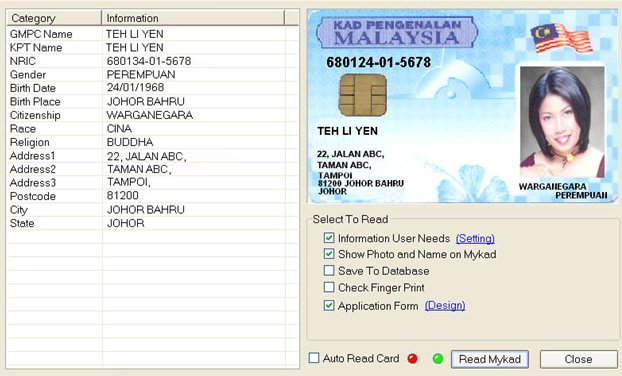622x376 pixels.
Task: Click the Malaysian flag on the card
Action: coord(561,38)
